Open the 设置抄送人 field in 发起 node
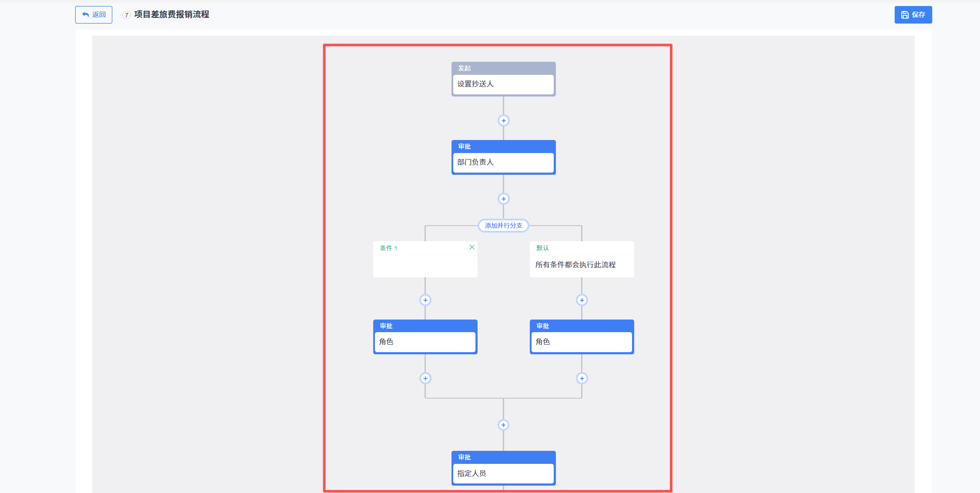The height and width of the screenshot is (493, 980). point(503,84)
